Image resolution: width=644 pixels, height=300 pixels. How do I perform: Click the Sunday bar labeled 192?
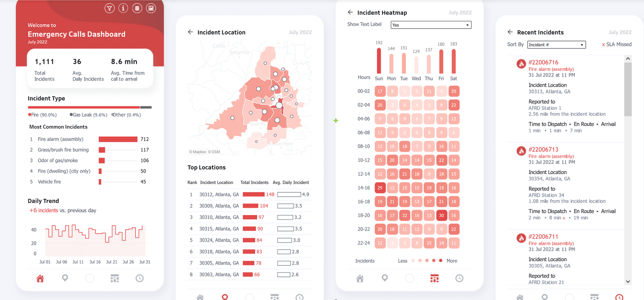tap(379, 61)
